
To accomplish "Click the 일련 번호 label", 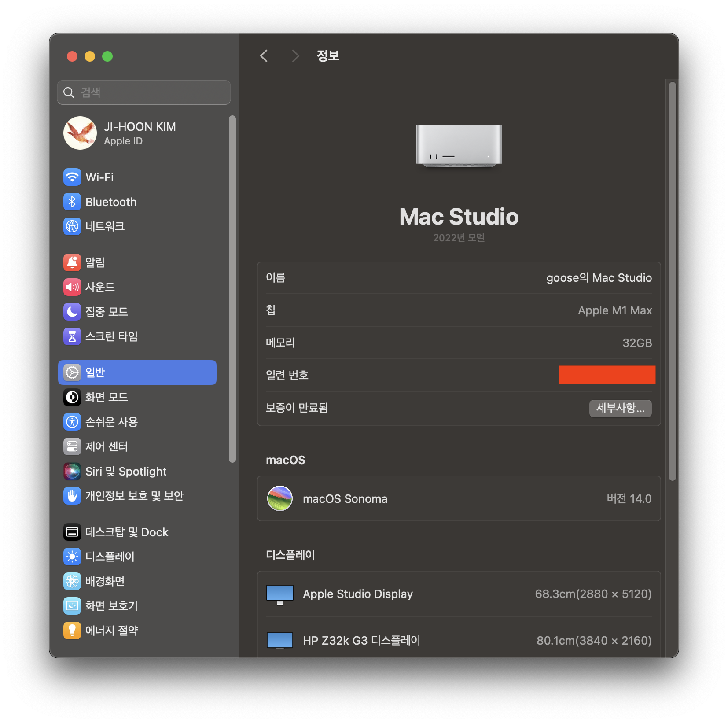I will 287,375.
